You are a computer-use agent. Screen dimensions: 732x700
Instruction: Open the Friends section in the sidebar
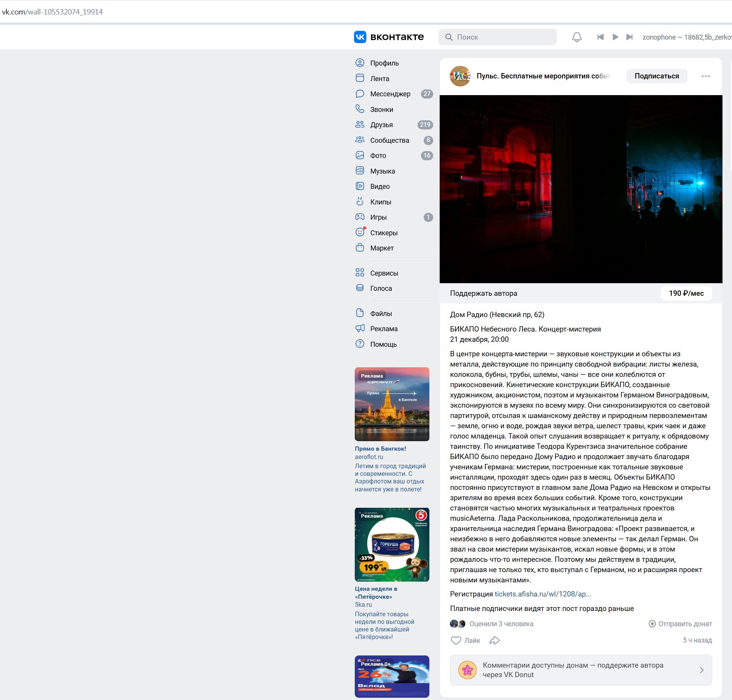[x=381, y=125]
